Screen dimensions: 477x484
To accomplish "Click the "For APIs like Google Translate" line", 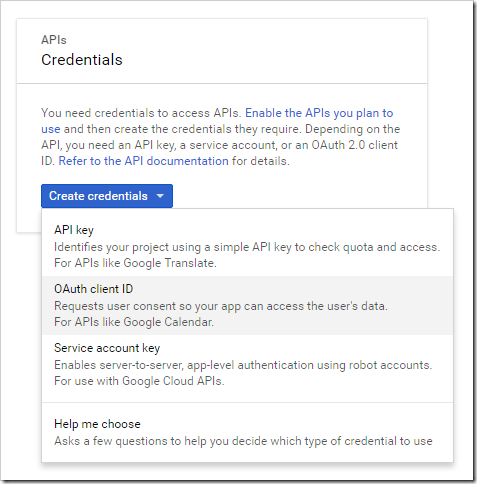I will [x=135, y=263].
